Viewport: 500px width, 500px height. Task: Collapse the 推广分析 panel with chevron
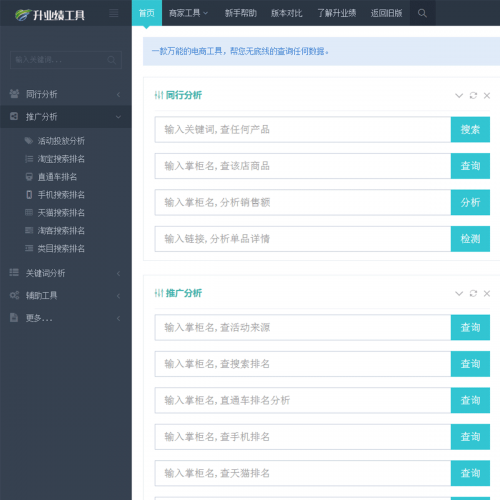click(459, 293)
